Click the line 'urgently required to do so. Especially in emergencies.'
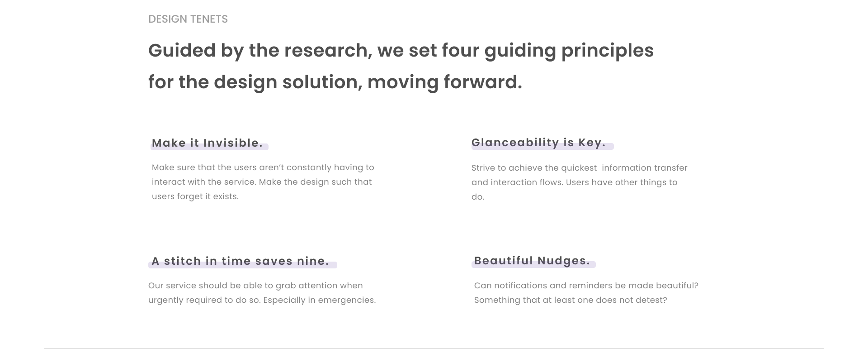Screen dimensions: 868x363 [262, 300]
